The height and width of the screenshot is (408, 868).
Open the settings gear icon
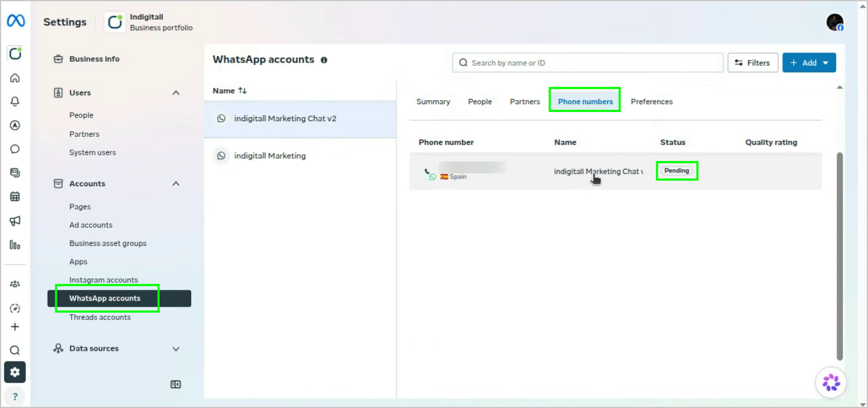(x=15, y=372)
